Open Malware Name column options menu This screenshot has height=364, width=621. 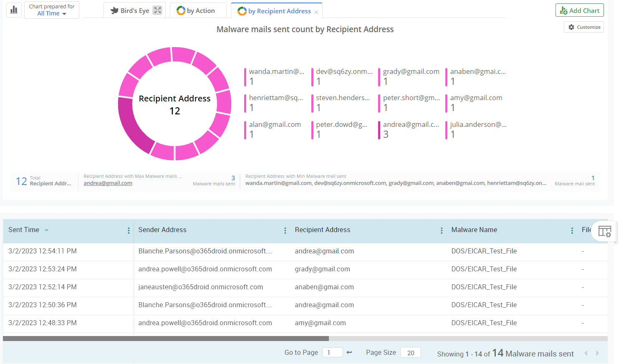tap(572, 230)
